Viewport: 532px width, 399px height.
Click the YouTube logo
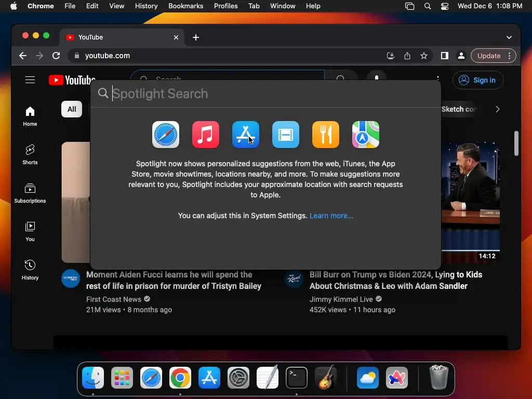tap(72, 80)
